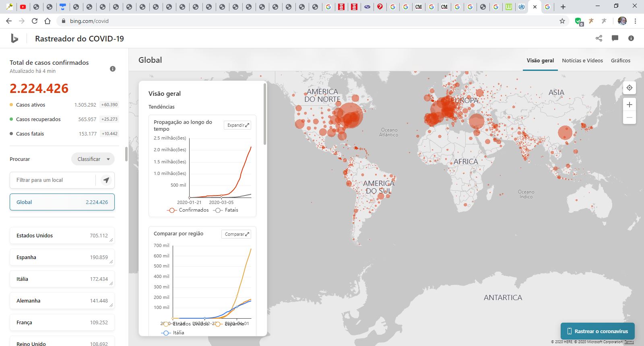
Task: Click the 2.224.426 total confirmed figure
Action: pos(39,89)
